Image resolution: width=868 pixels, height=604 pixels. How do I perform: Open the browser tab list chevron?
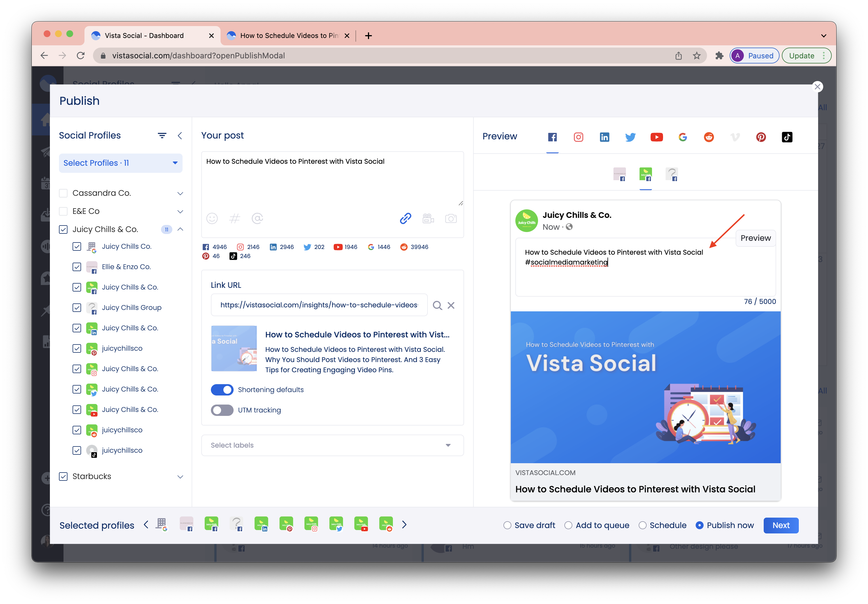(x=824, y=36)
